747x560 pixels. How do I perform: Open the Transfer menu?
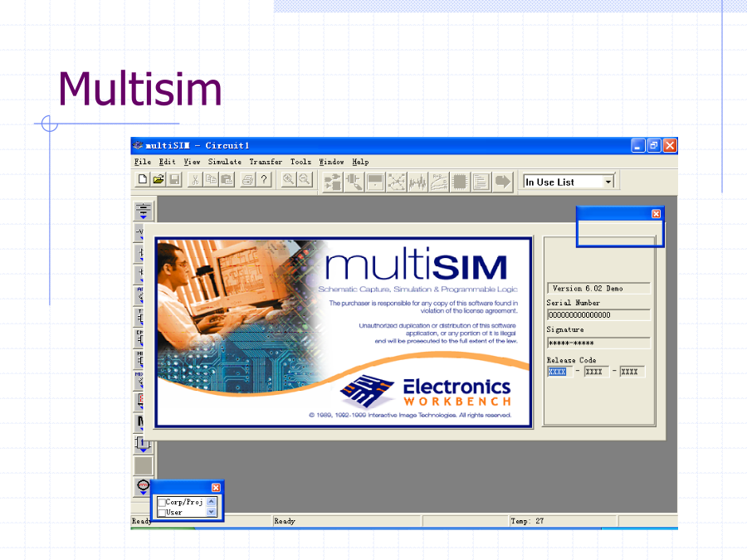click(x=266, y=162)
